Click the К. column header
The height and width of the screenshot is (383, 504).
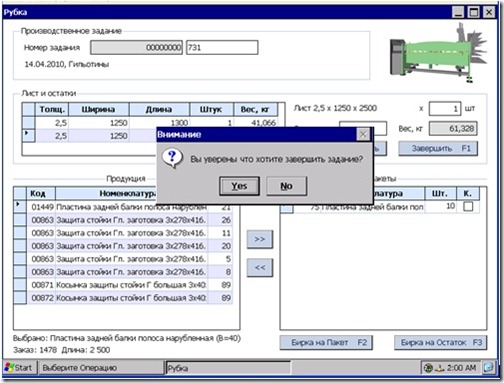[468, 193]
